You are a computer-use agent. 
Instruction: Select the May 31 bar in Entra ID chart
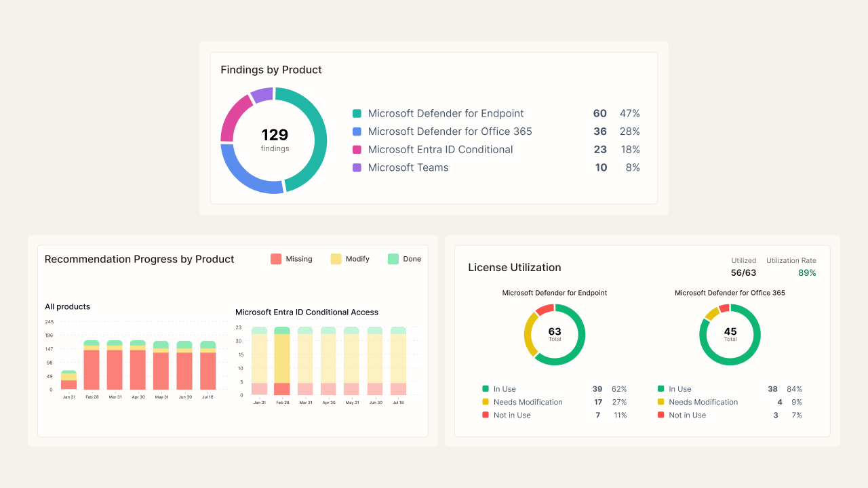pyautogui.click(x=351, y=361)
